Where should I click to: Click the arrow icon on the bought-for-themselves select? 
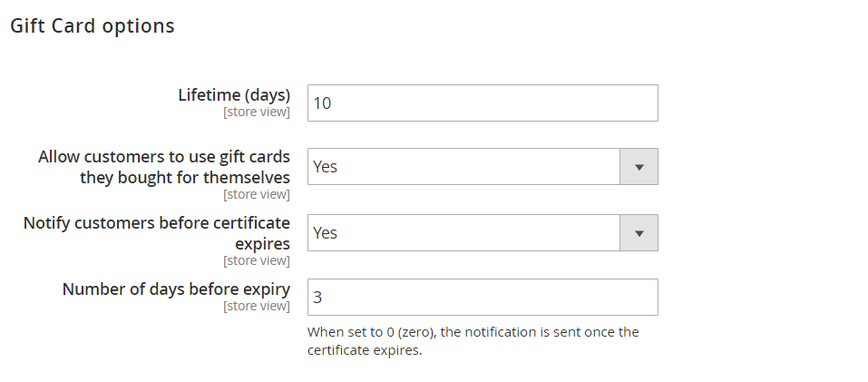[x=639, y=167]
